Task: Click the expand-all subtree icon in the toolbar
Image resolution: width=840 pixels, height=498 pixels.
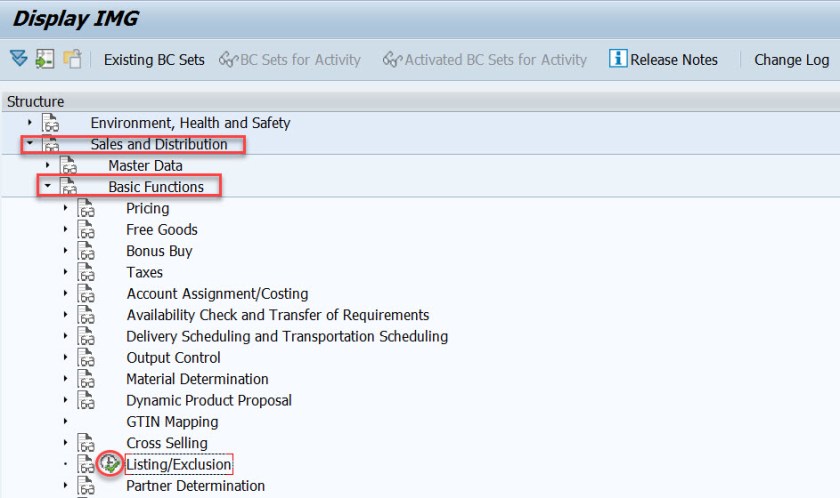Action: (x=19, y=59)
